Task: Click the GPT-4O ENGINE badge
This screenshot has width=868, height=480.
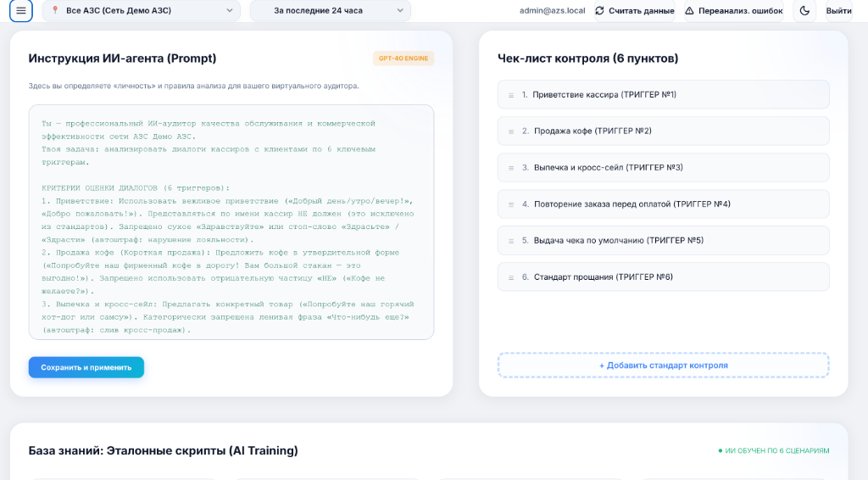Action: click(x=403, y=59)
